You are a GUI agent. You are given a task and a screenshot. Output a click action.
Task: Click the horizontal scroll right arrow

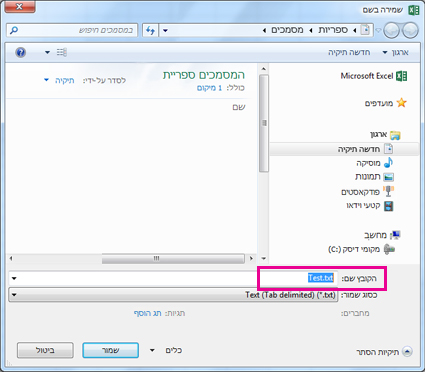251,258
